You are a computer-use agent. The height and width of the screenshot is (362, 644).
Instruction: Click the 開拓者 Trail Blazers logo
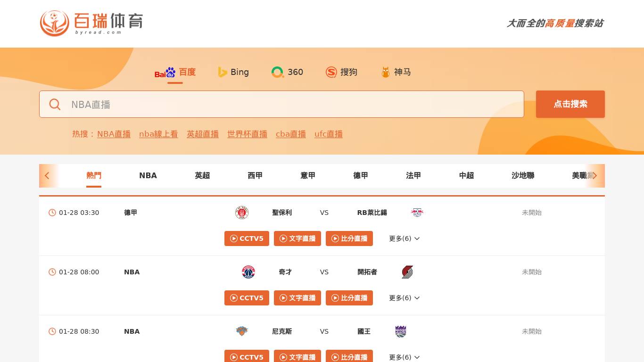click(407, 272)
